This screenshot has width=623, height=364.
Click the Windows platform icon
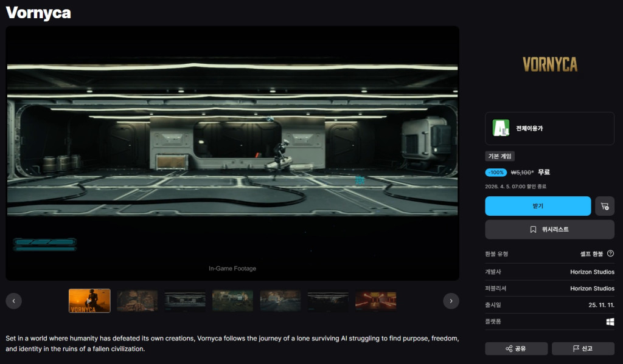pos(610,321)
